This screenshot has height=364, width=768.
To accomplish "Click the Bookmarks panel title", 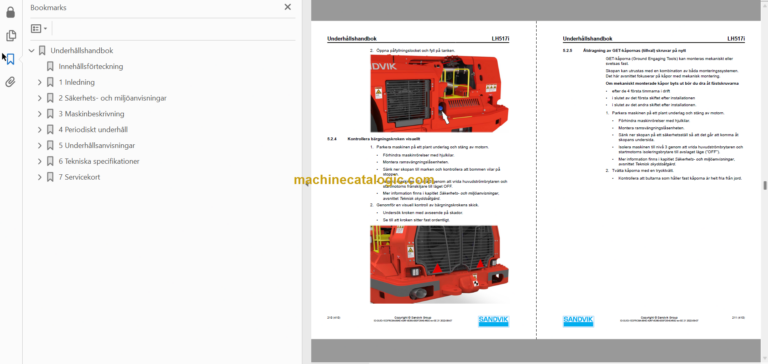I will 48,7.
